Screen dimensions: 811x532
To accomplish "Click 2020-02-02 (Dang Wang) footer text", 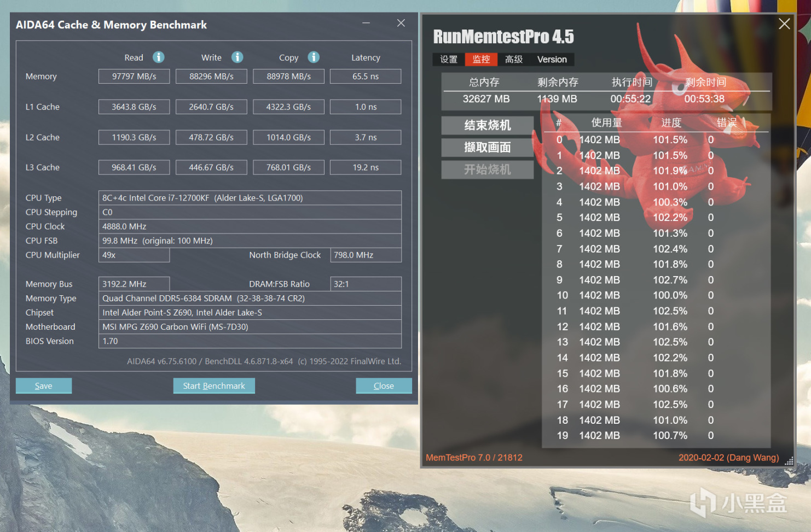I will (x=728, y=458).
